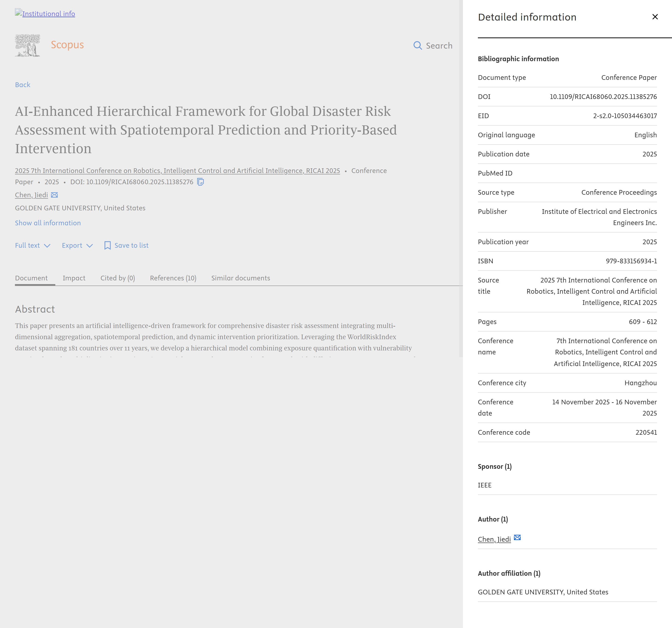The width and height of the screenshot is (672, 628).
Task: Open the Export dropdown menu
Action: (77, 246)
